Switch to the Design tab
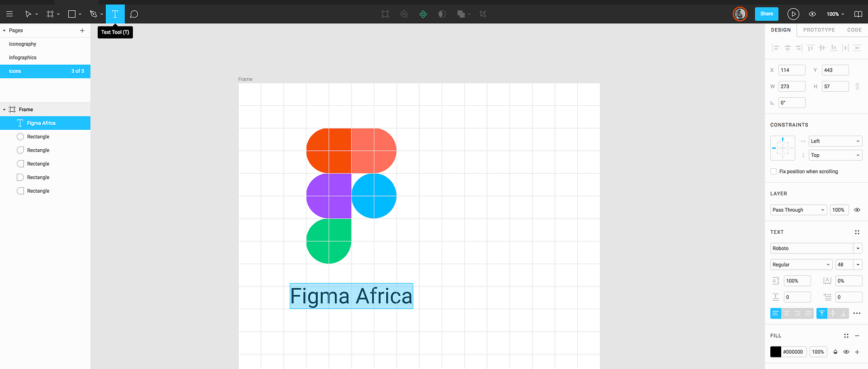This screenshot has height=369, width=868. point(781,30)
